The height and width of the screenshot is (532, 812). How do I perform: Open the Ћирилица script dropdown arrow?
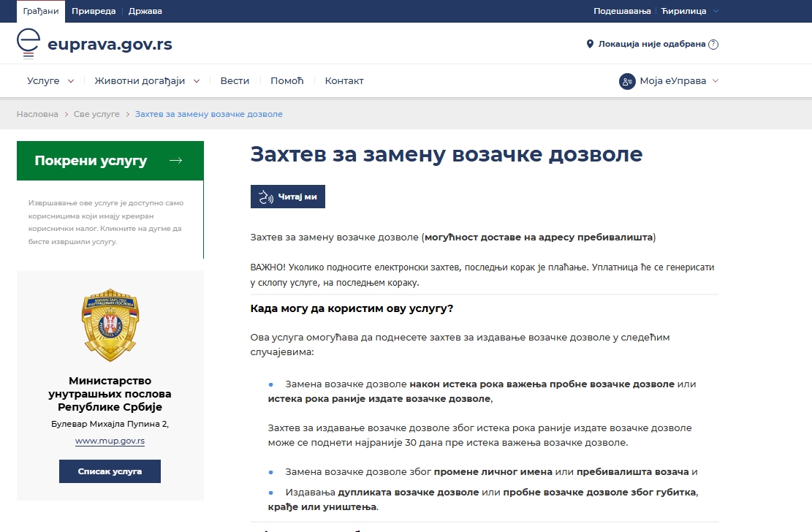[x=716, y=11]
